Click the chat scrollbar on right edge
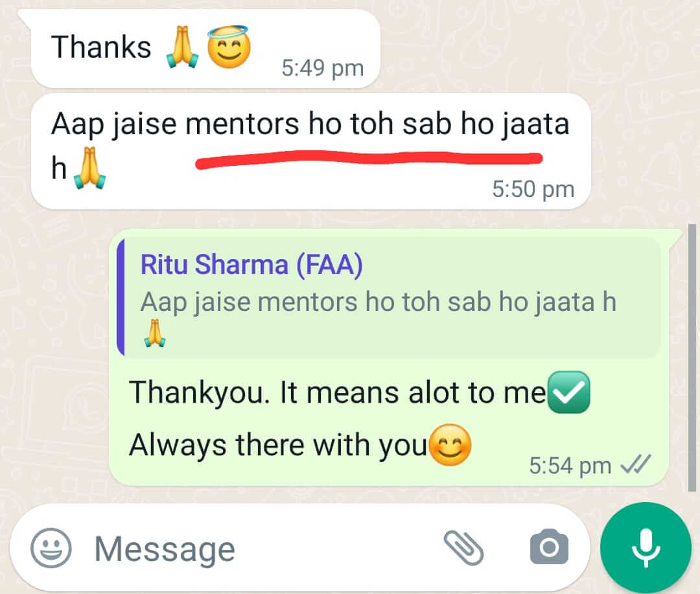The width and height of the screenshot is (700, 594). (x=692, y=357)
